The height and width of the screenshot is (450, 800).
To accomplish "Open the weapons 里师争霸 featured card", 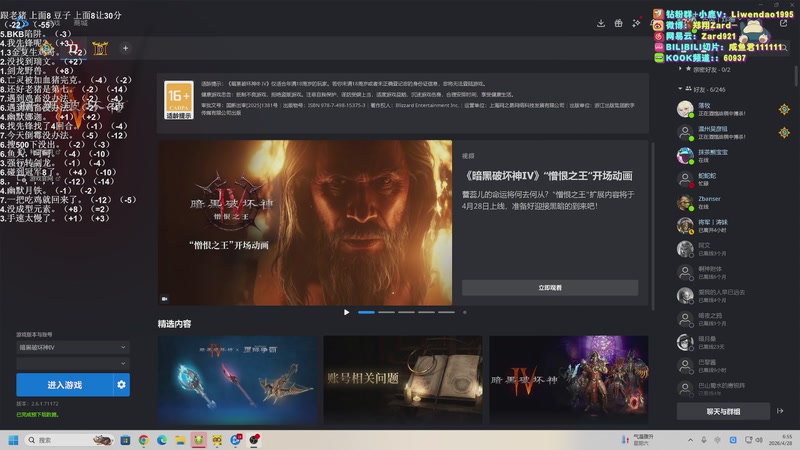I will click(x=237, y=380).
